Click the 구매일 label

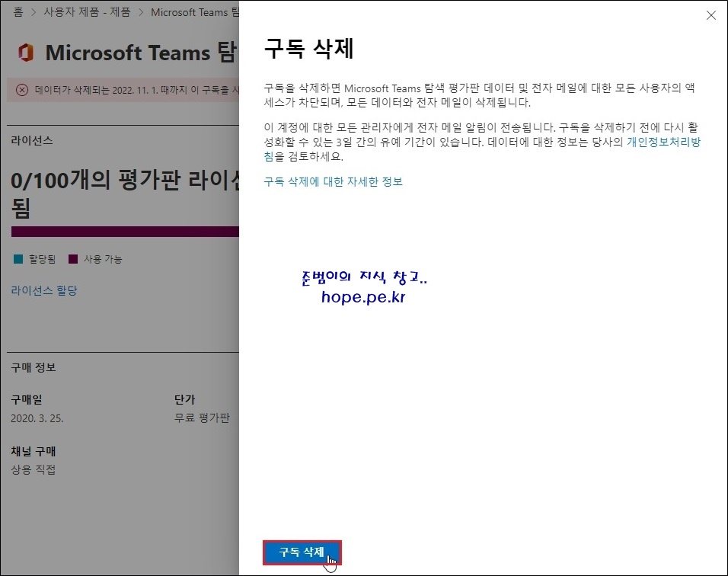[x=27, y=399]
